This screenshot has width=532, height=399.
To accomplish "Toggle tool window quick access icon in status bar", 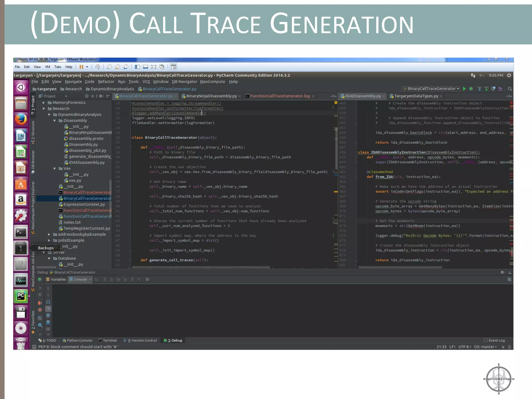I will 34,347.
